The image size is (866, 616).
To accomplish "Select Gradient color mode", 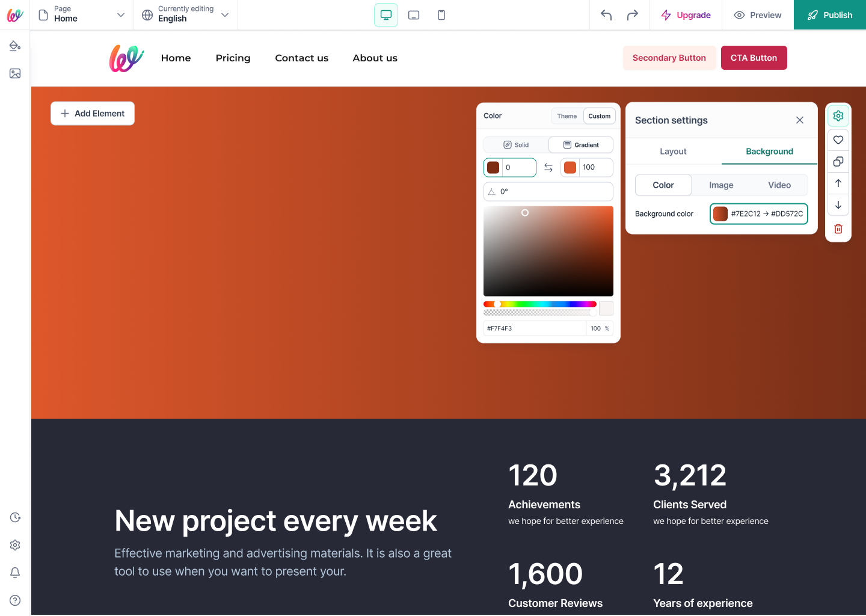I will (x=581, y=145).
